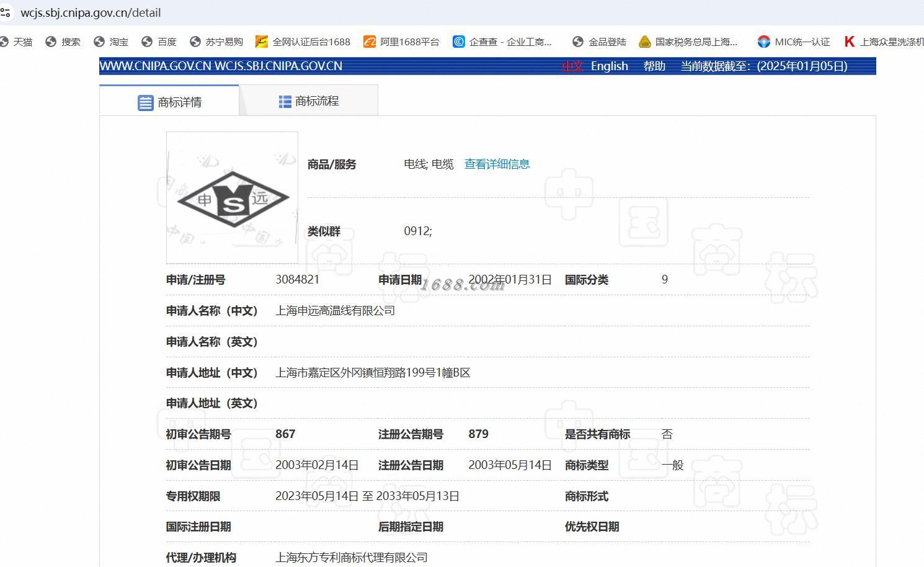This screenshot has height=567, width=924.
Task: Open the 国家税务总局上海 bookmark
Action: click(688, 42)
